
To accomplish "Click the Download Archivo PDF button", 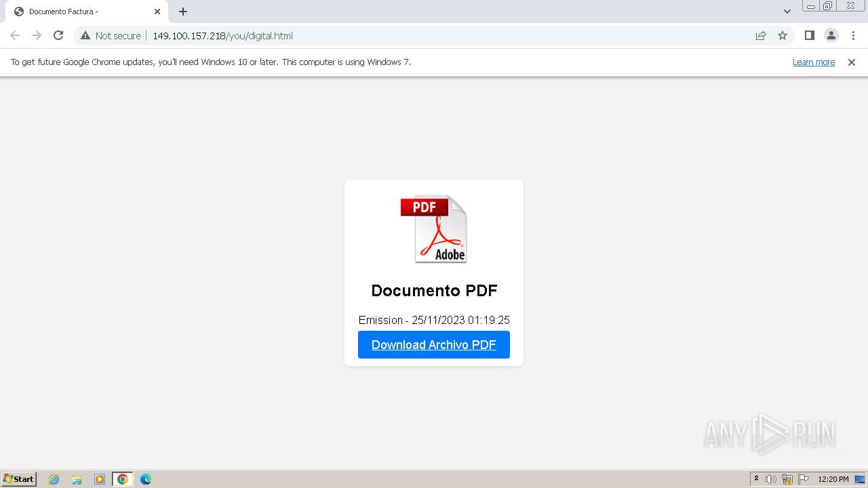I will coord(434,344).
